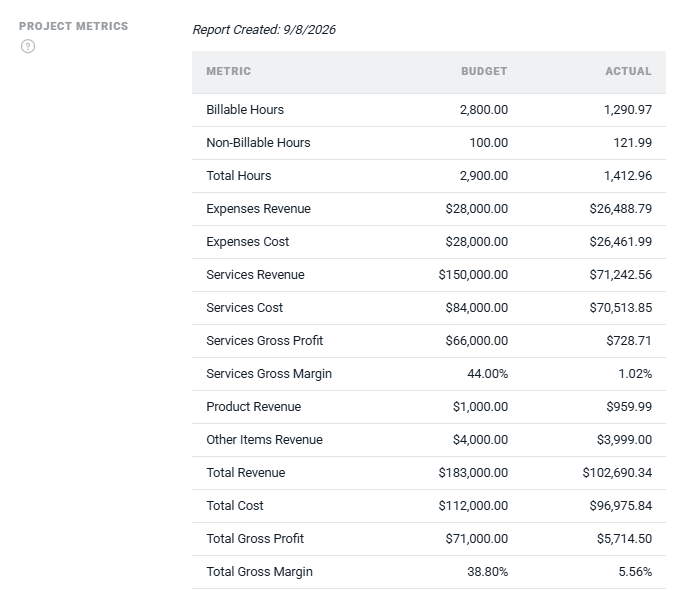Click the BUDGET column header
Screen dimensions: 689x604
(x=484, y=71)
